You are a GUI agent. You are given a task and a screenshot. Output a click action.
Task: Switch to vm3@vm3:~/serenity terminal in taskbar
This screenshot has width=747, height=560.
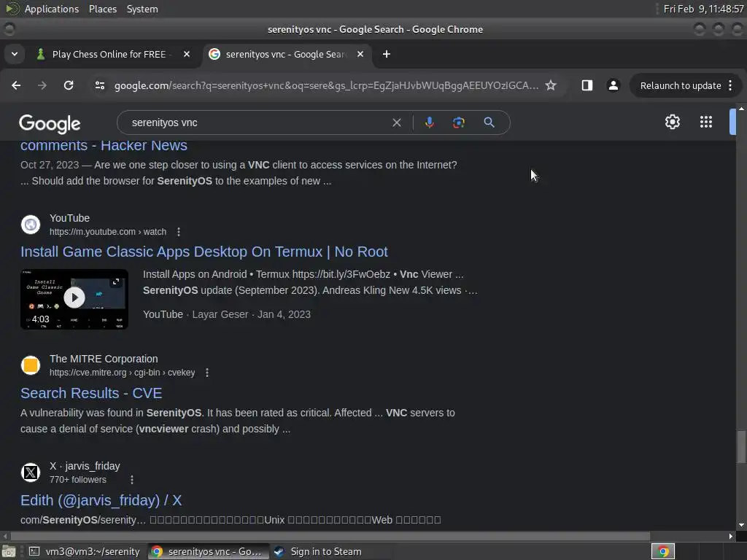tap(85, 551)
